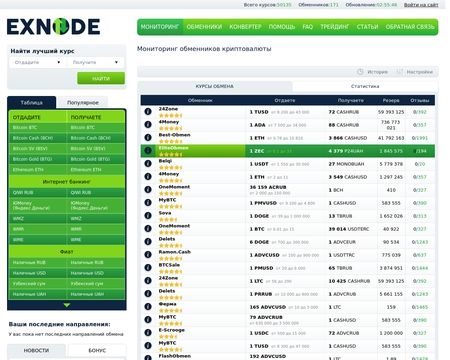Switch to the Популярное tab

(83, 103)
